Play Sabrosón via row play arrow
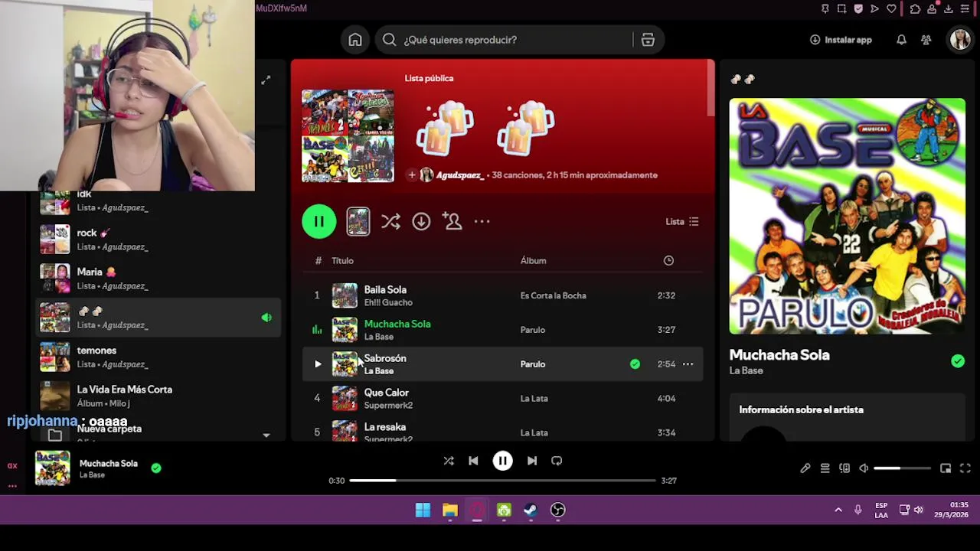 [x=318, y=364]
